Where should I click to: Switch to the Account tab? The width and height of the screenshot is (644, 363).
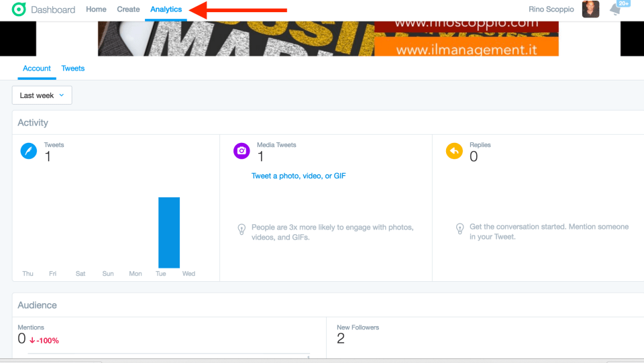tap(37, 68)
